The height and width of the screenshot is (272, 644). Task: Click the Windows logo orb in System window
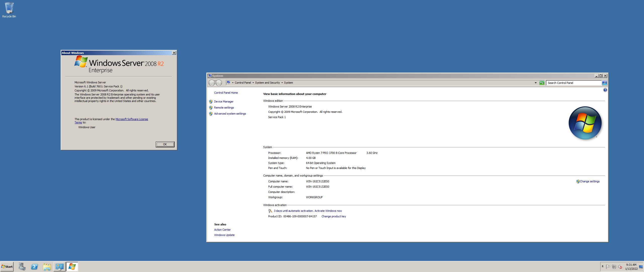[x=585, y=123]
